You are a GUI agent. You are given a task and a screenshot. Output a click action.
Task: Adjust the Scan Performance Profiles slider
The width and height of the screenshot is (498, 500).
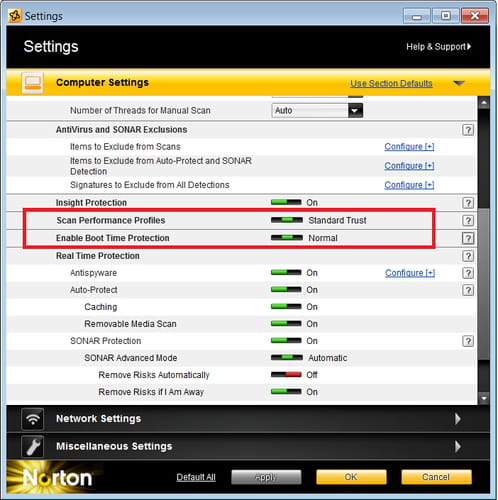pyautogui.click(x=287, y=220)
